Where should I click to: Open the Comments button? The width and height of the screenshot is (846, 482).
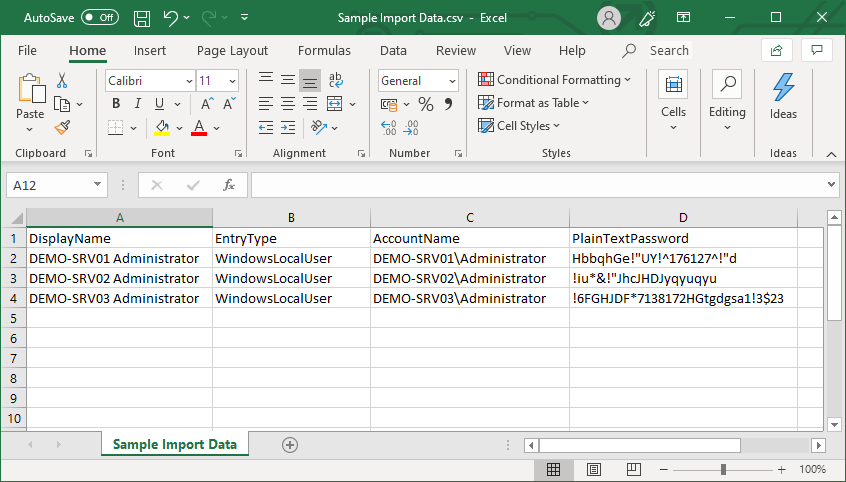coord(817,51)
